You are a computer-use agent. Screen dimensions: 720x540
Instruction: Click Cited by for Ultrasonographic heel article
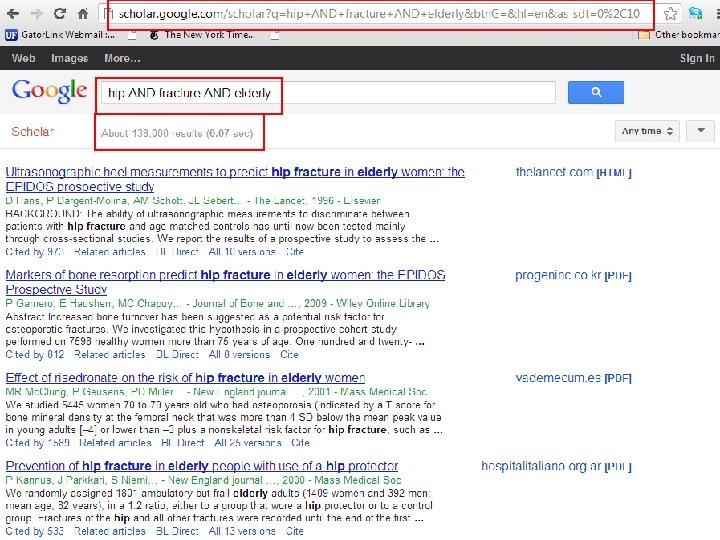pos(34,252)
